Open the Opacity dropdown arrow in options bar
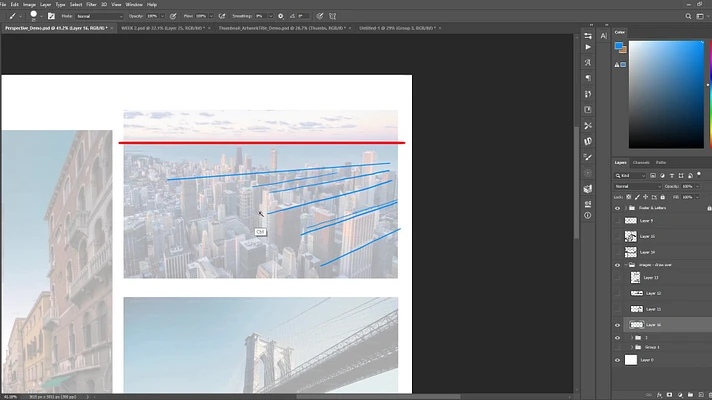The image size is (712, 400). point(162,16)
